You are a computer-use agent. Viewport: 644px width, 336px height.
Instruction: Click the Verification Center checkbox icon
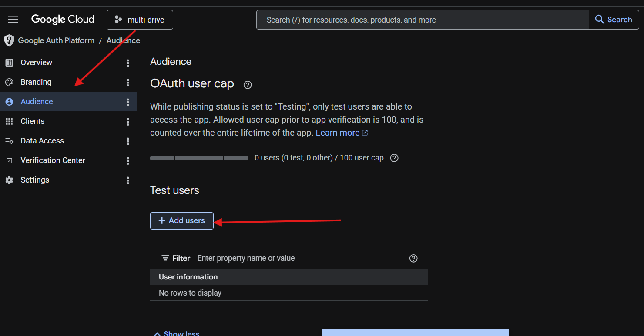coord(9,160)
